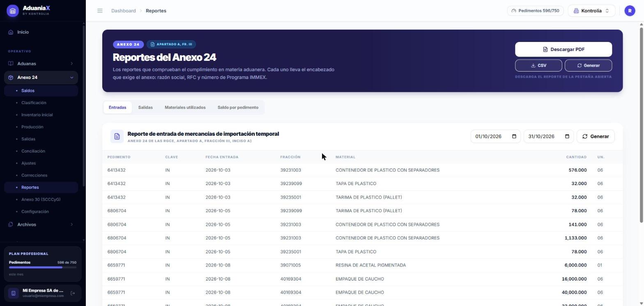Click quantity 141.000 cell
The width and height of the screenshot is (644, 306).
click(577, 225)
